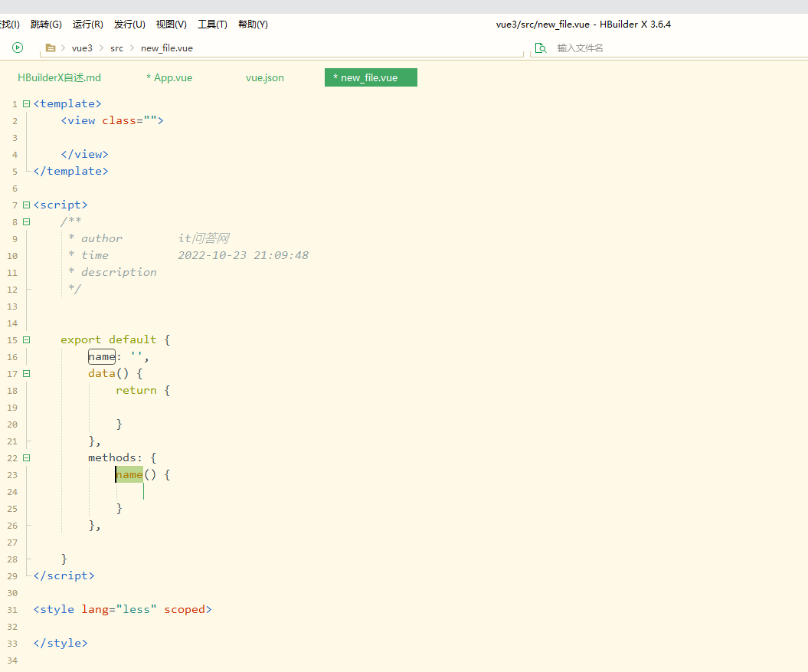The image size is (808, 672).
Task: Click the <style lang="less" scoped> tag
Action: pyautogui.click(x=123, y=610)
